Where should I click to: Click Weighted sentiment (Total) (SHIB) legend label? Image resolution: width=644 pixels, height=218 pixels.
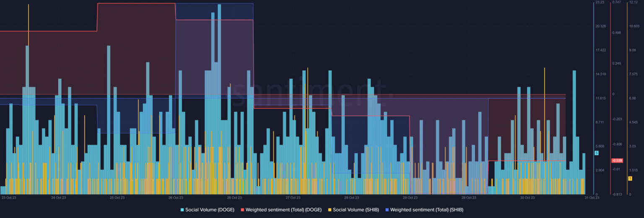(426, 209)
